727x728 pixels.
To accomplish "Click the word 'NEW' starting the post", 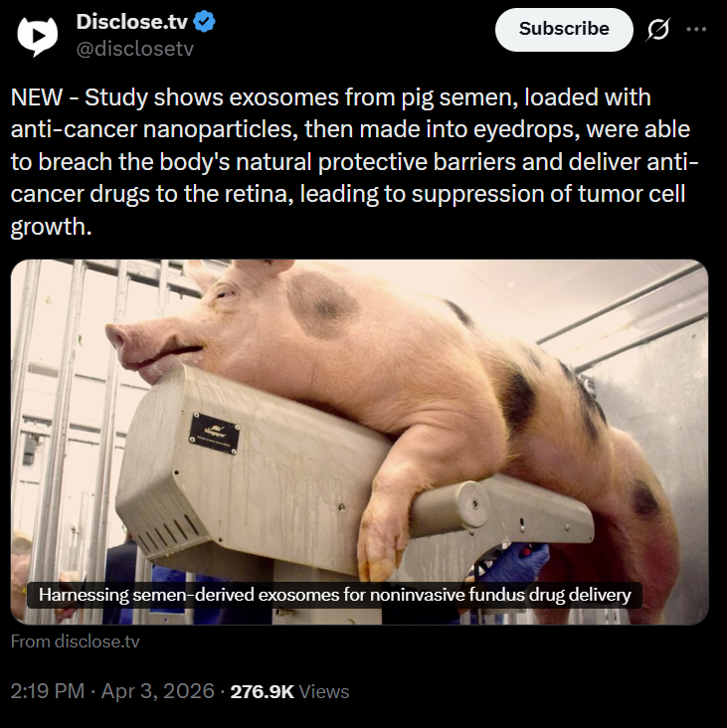I will tap(36, 97).
